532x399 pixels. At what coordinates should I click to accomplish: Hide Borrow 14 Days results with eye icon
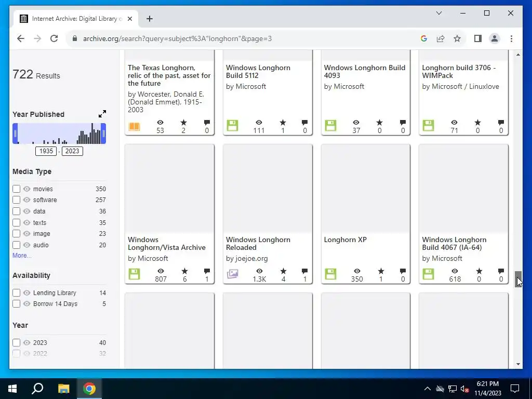click(27, 303)
